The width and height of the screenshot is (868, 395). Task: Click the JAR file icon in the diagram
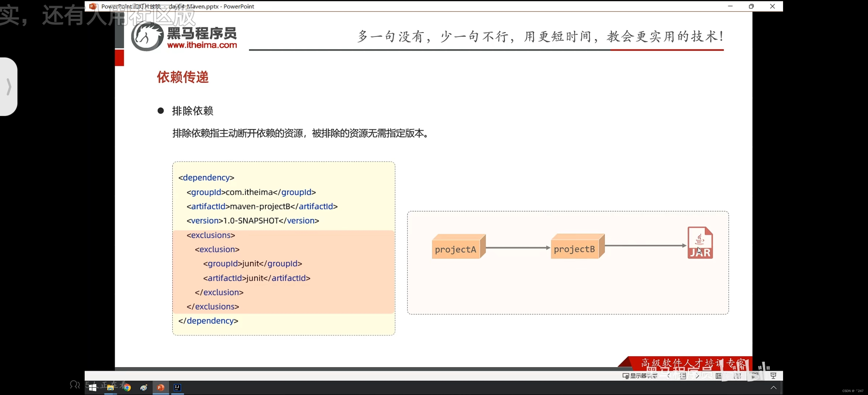(700, 242)
